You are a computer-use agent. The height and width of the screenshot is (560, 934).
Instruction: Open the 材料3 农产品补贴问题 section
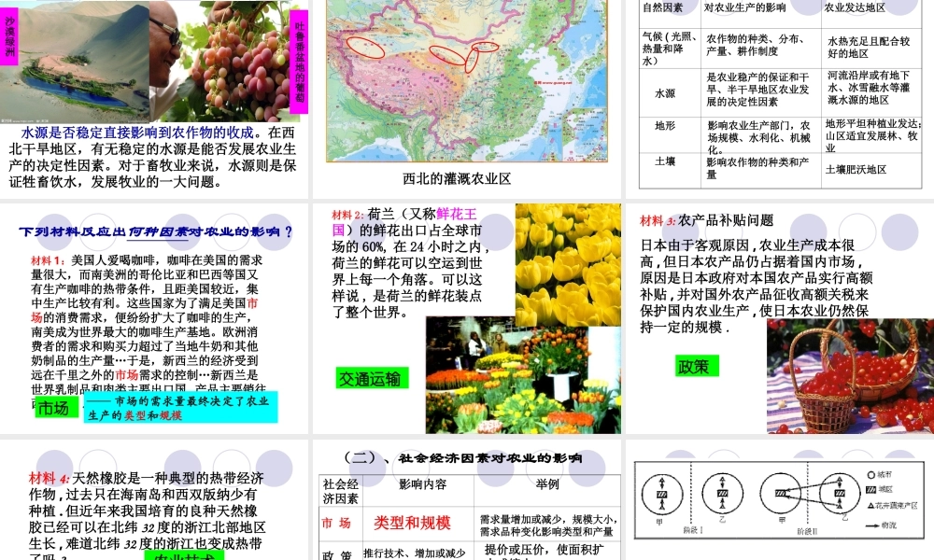click(705, 219)
